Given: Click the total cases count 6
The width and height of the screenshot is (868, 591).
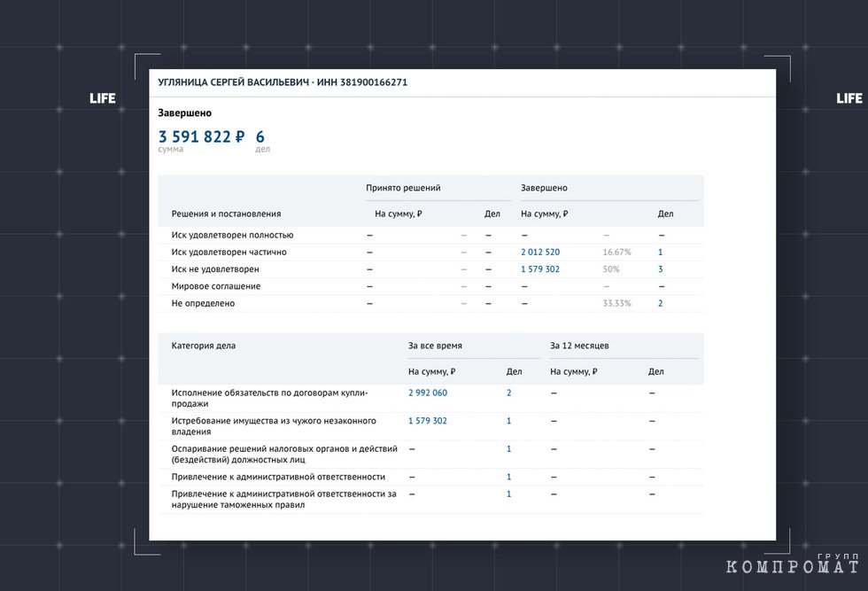Looking at the screenshot, I should (260, 136).
